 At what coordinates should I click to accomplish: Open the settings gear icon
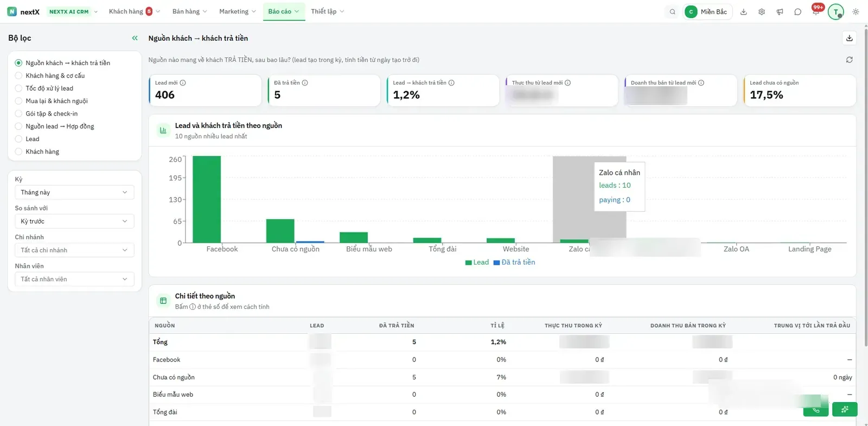click(x=762, y=12)
